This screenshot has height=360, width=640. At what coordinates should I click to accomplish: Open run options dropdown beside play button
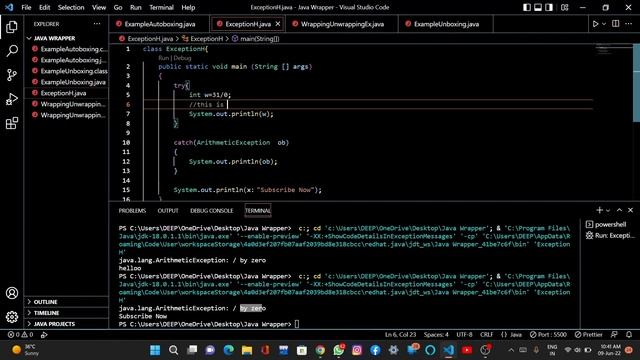tap(604, 24)
